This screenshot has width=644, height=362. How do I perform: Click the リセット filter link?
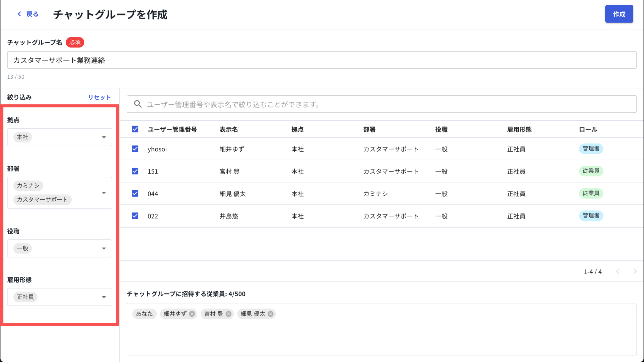[x=99, y=97]
